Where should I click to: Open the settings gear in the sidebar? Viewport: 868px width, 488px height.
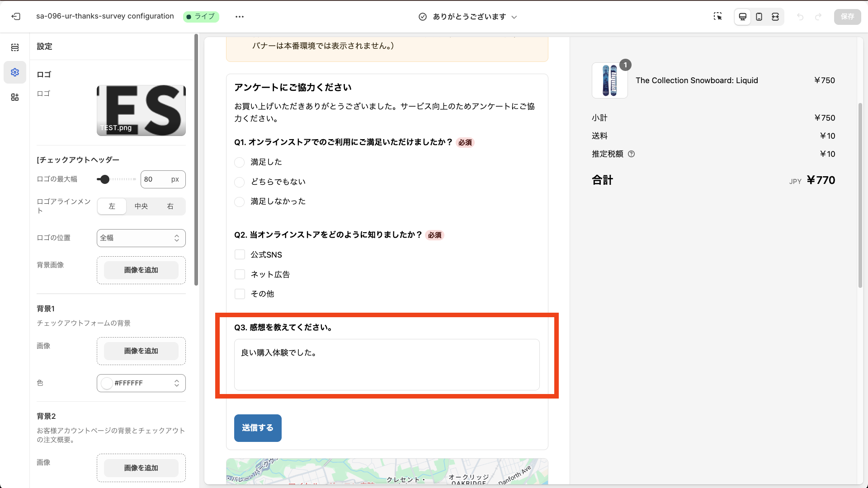14,72
